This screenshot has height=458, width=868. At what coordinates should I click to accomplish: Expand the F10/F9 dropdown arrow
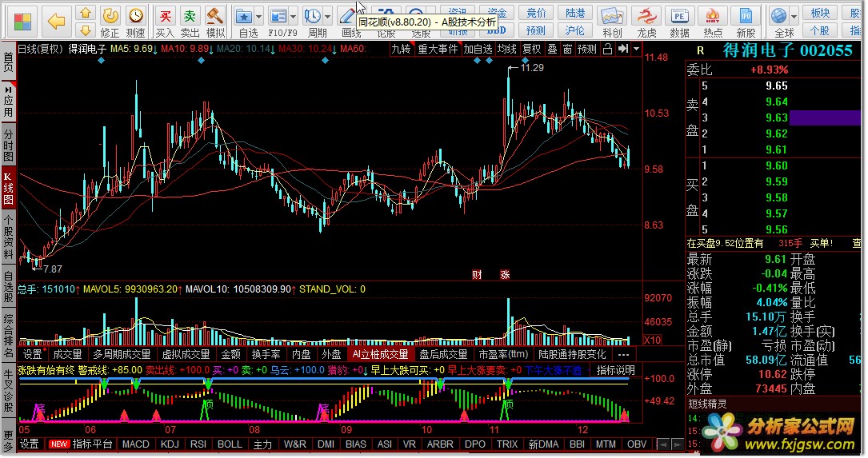coord(293,17)
